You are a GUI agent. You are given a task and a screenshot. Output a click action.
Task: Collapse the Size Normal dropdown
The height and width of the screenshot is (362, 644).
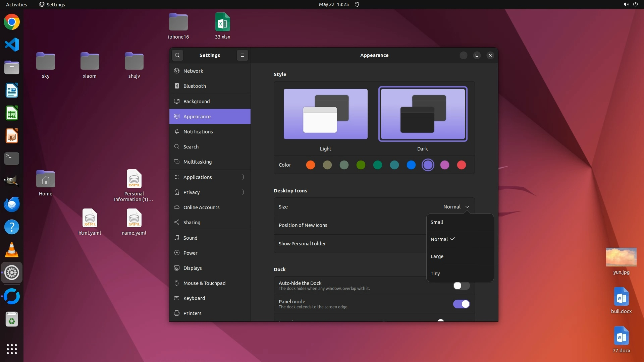(x=456, y=207)
